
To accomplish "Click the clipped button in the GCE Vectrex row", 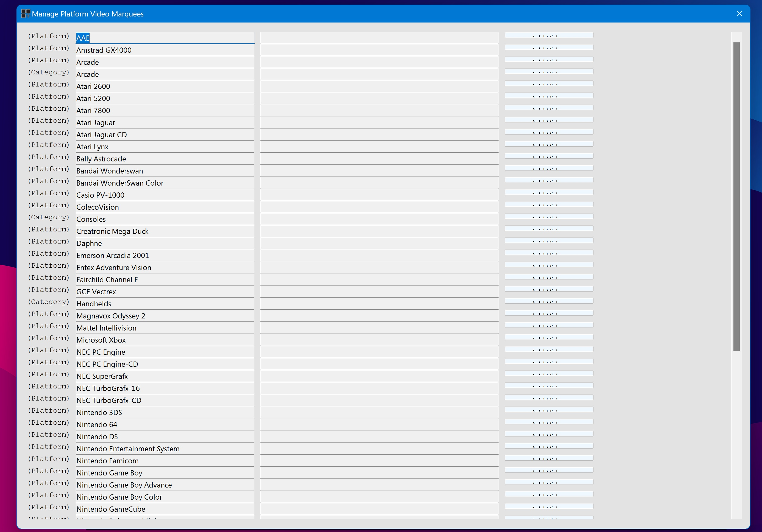I will coord(549,289).
